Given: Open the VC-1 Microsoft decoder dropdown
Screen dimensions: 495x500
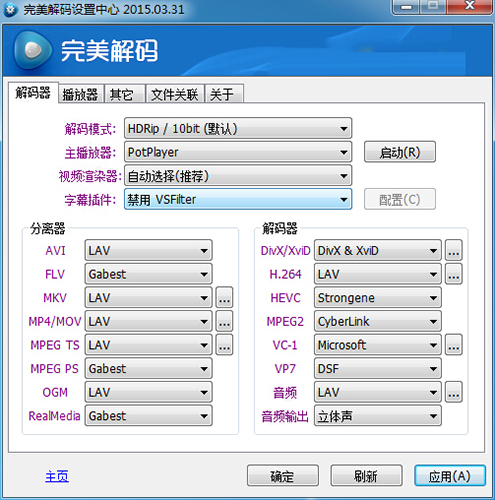Looking at the screenshot, I should (x=378, y=345).
